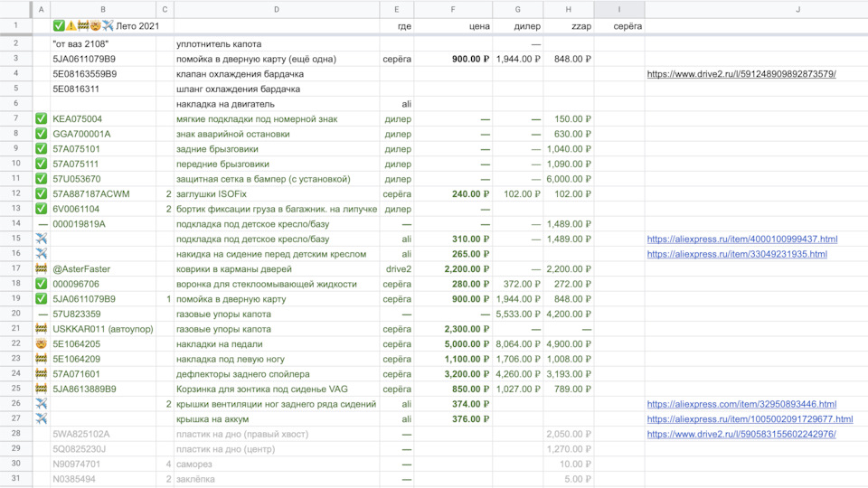Image resolution: width=868 pixels, height=488 pixels.
Task: Select the highlighted column I header
Action: 619,9
